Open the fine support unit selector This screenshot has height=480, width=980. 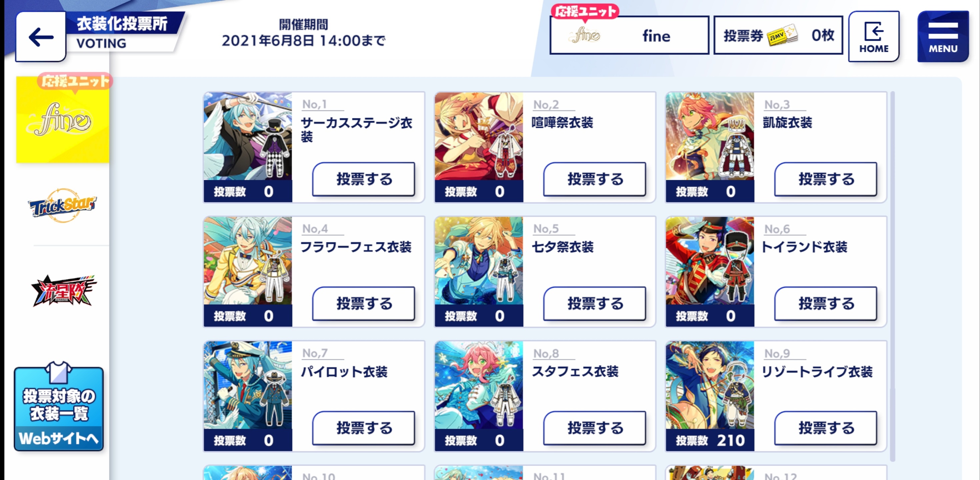(629, 35)
